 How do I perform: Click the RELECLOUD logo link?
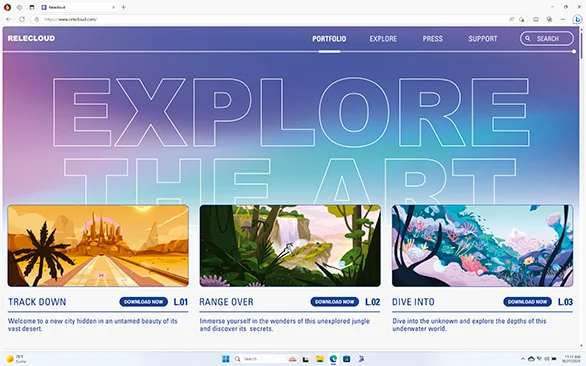pyautogui.click(x=31, y=38)
